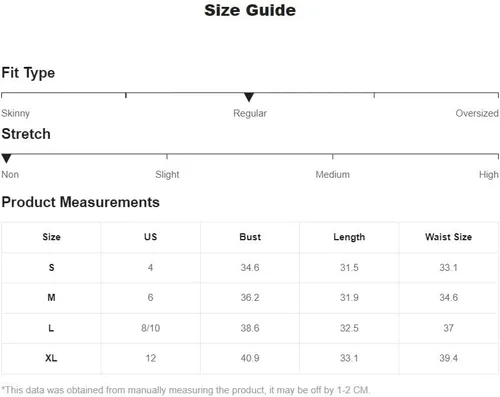Select the XL size row label

coord(51,358)
